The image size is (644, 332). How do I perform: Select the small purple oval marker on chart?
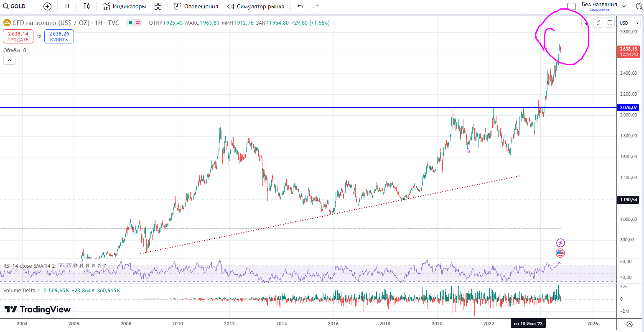click(x=468, y=150)
